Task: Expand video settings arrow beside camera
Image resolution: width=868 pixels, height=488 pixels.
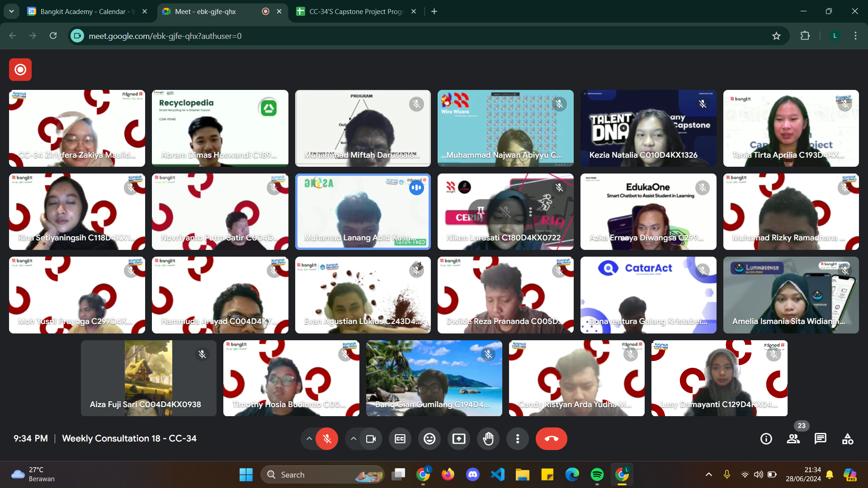Action: click(x=353, y=439)
